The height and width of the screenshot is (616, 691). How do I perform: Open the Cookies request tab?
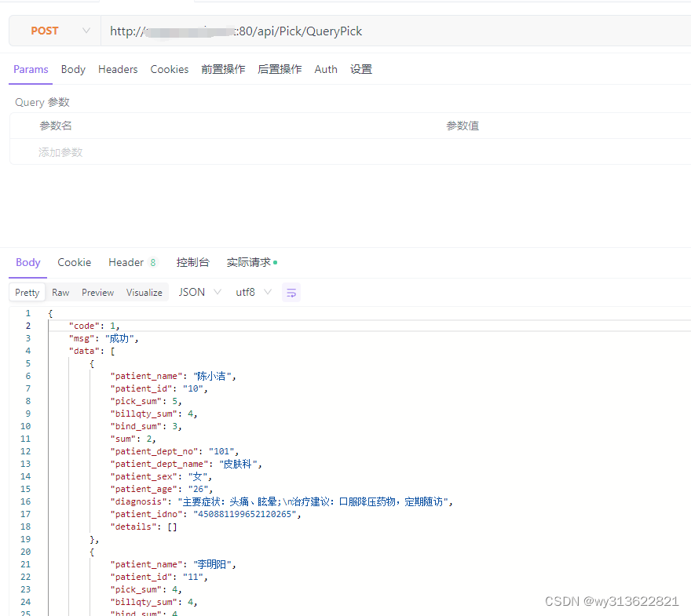[170, 69]
